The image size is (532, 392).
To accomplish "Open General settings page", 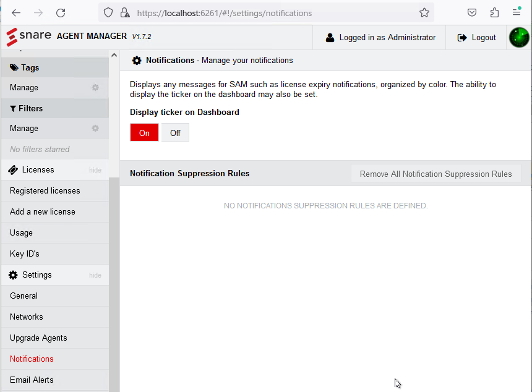I will point(55,296).
